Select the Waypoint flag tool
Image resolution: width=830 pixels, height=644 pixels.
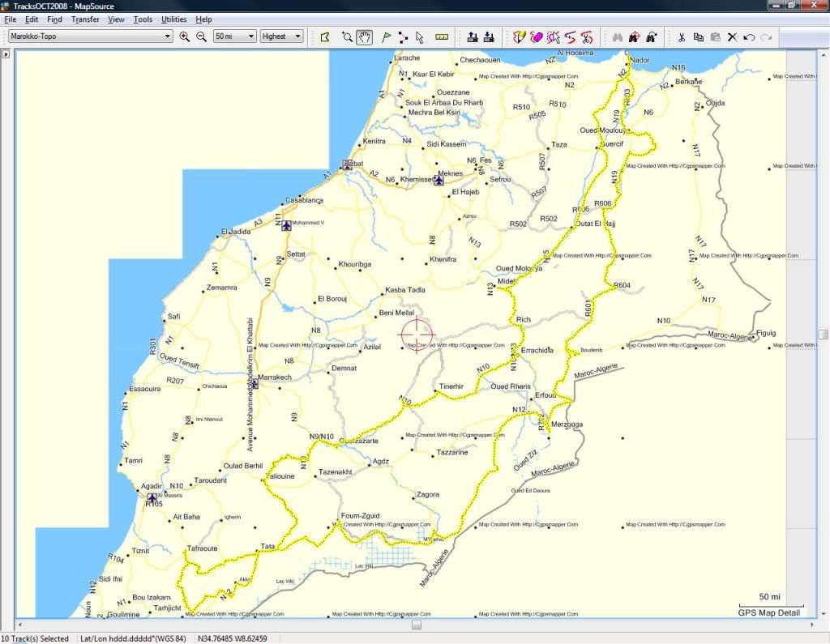pyautogui.click(x=387, y=37)
